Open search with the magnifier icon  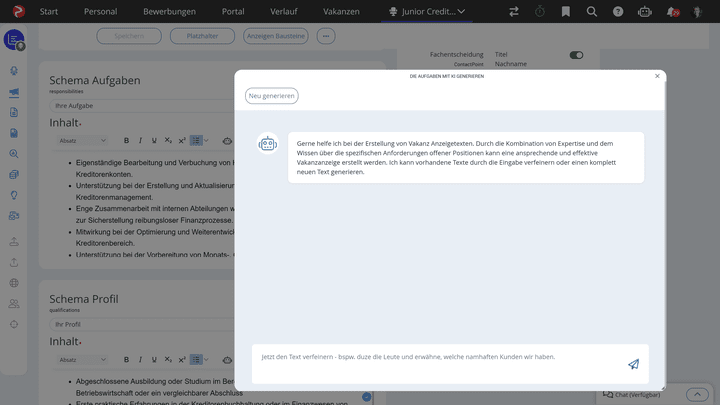pos(592,12)
